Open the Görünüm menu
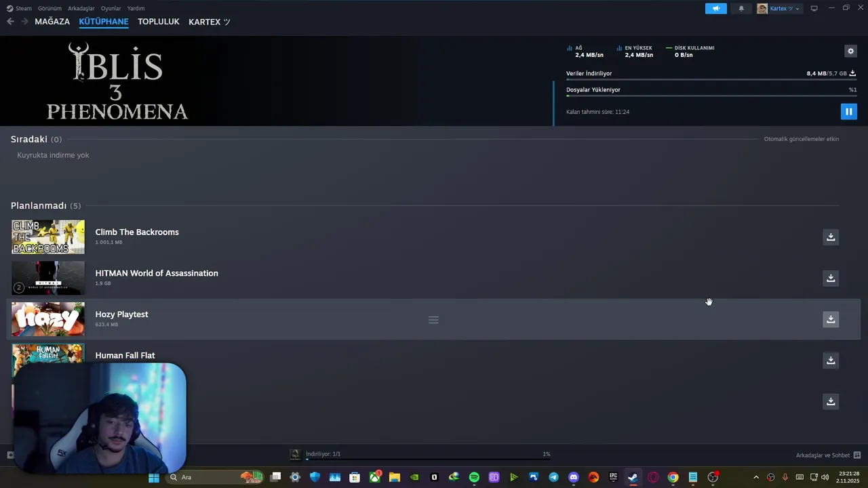The height and width of the screenshot is (488, 868). 50,8
